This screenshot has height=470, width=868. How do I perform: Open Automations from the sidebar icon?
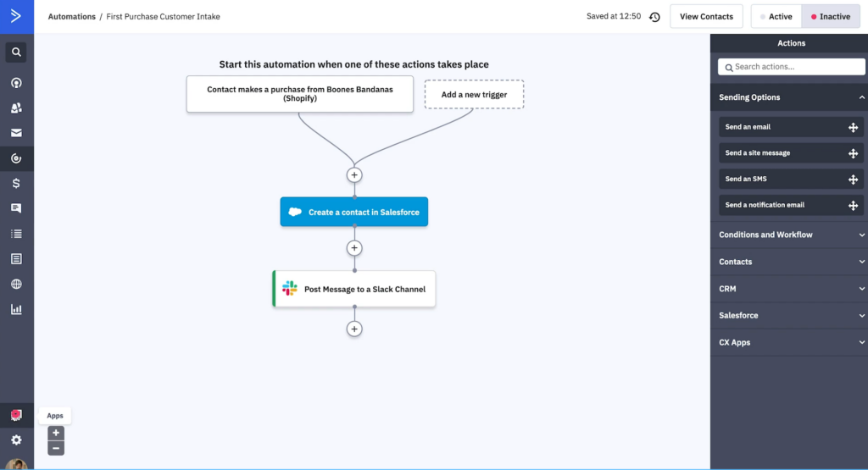click(16, 158)
